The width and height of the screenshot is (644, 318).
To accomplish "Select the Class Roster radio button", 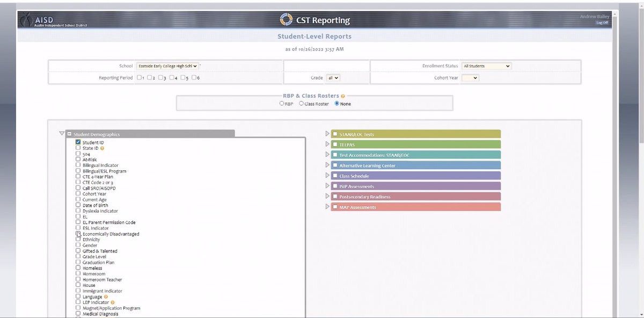I will pyautogui.click(x=301, y=104).
